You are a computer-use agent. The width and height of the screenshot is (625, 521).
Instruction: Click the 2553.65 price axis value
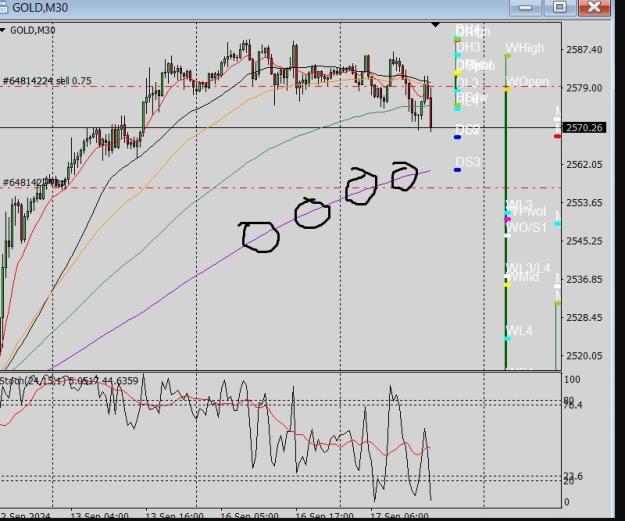(584, 203)
